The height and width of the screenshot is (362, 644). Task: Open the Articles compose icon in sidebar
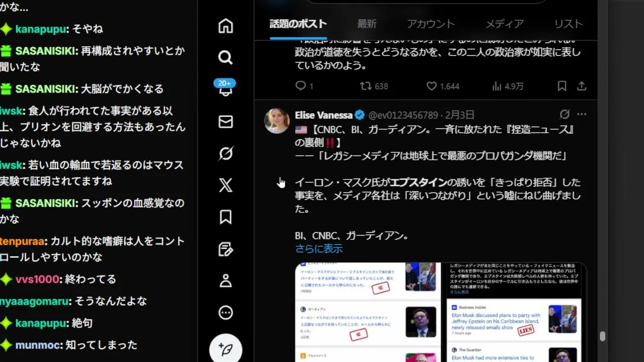pos(225,249)
